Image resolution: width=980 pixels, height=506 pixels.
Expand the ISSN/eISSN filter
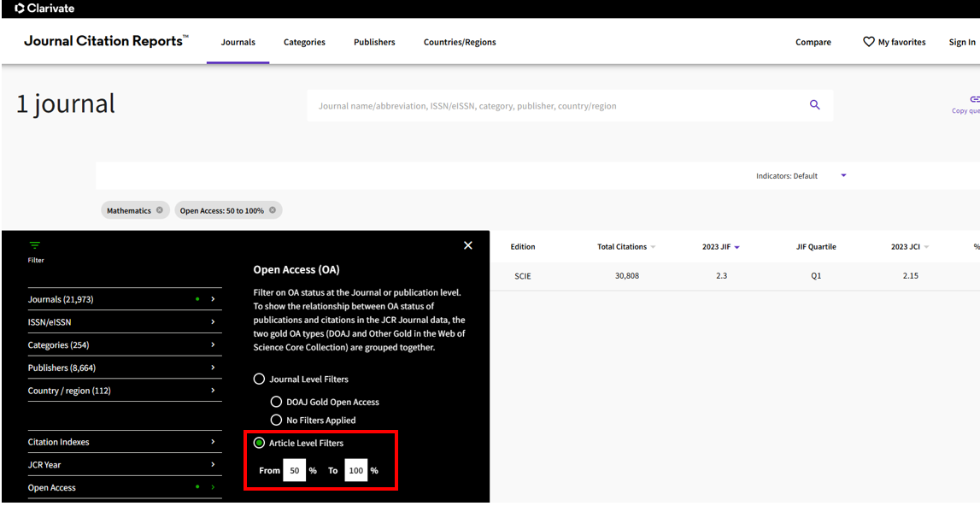pos(125,321)
